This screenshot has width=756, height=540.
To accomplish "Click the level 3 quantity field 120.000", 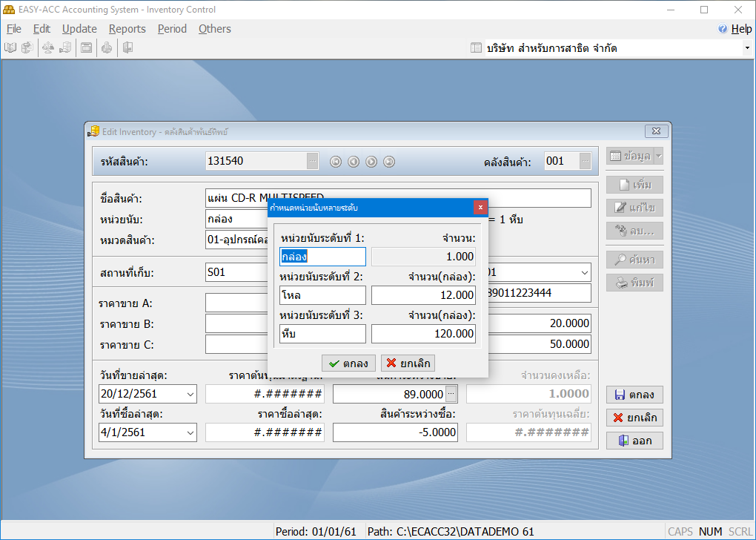I will tap(423, 334).
